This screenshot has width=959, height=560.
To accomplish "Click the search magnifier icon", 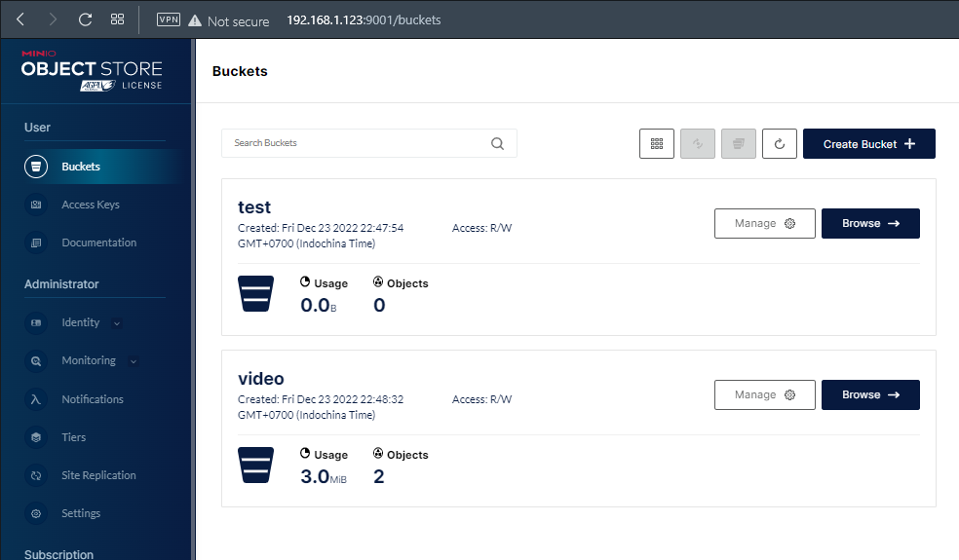I will coord(497,144).
